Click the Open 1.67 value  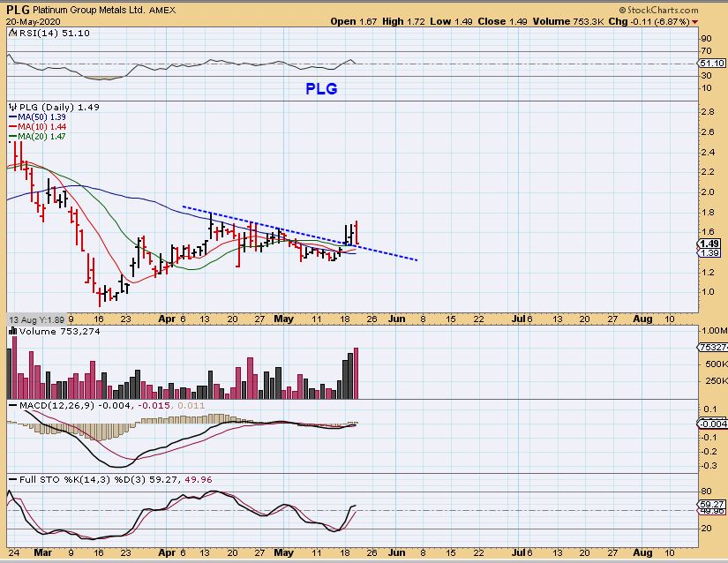353,21
